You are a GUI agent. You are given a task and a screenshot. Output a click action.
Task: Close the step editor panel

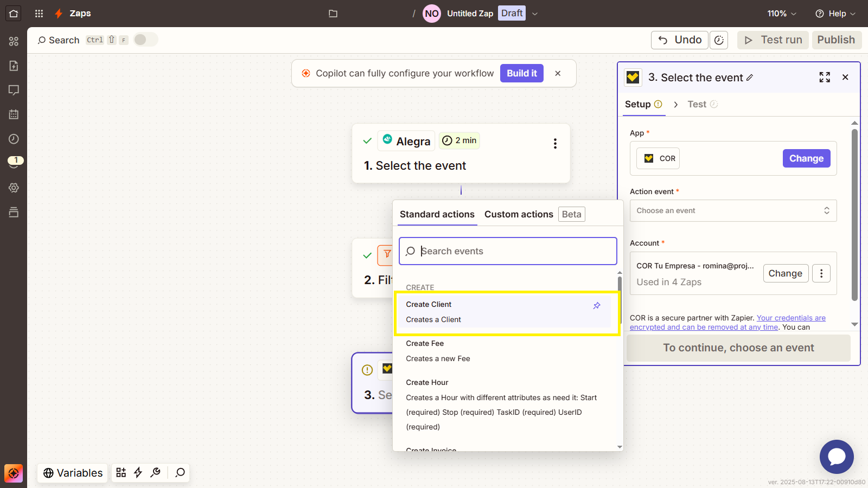coord(845,78)
